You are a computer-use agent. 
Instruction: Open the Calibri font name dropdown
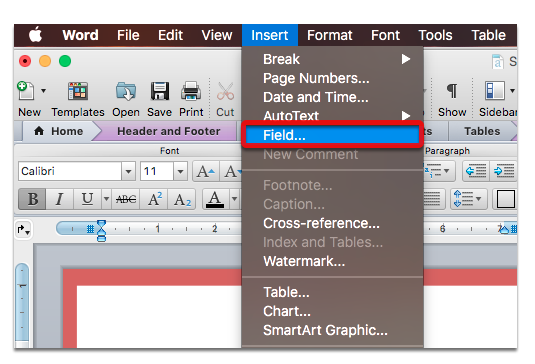pos(128,171)
